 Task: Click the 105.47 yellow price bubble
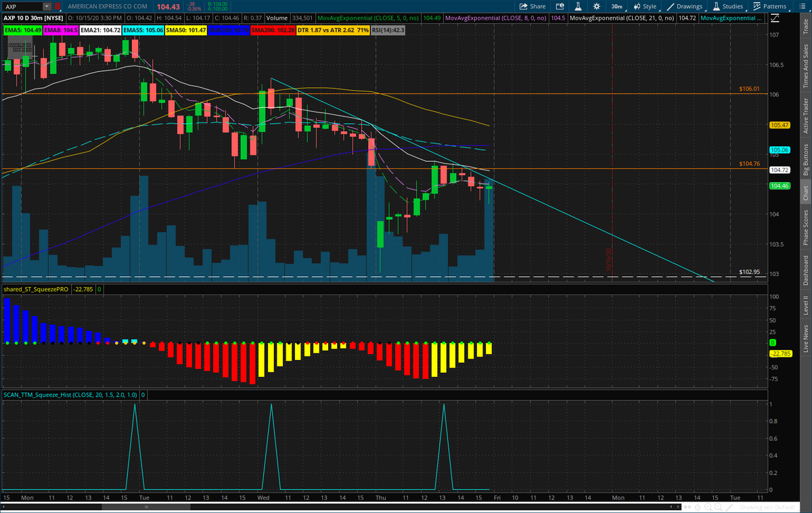pyautogui.click(x=780, y=125)
